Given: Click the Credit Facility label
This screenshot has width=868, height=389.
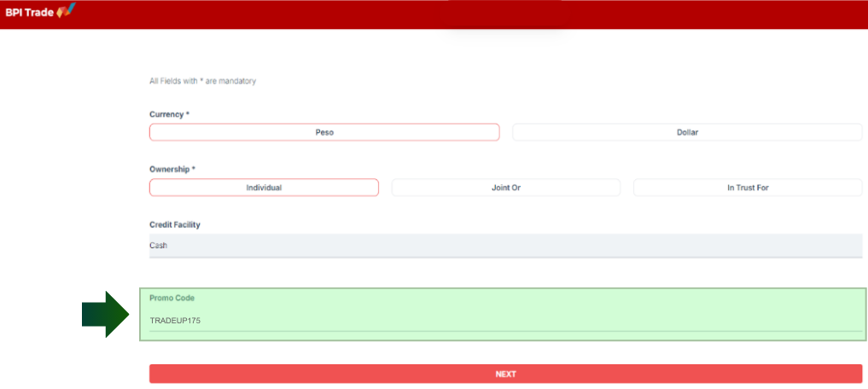Looking at the screenshot, I should 175,224.
